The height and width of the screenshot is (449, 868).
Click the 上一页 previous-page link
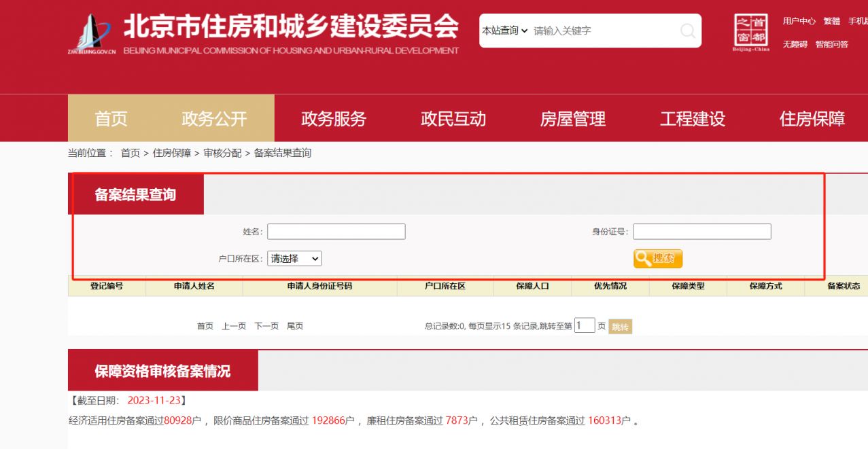234,326
